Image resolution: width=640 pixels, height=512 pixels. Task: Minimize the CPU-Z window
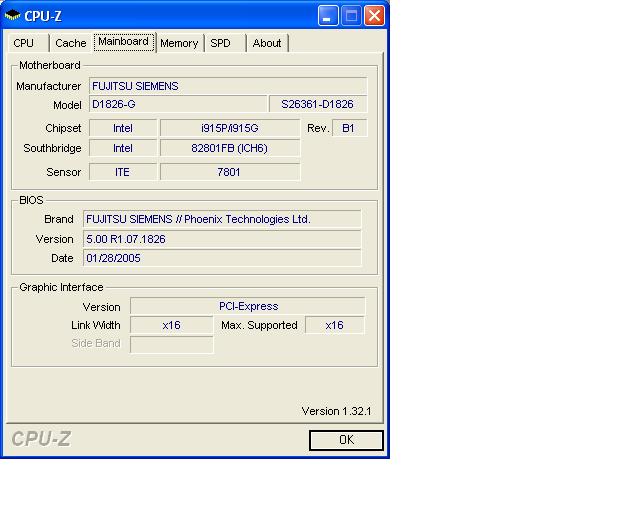327,16
